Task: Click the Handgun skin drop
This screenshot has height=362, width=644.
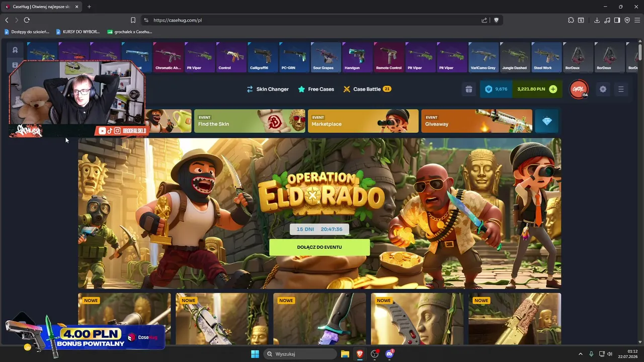Action: [357, 57]
